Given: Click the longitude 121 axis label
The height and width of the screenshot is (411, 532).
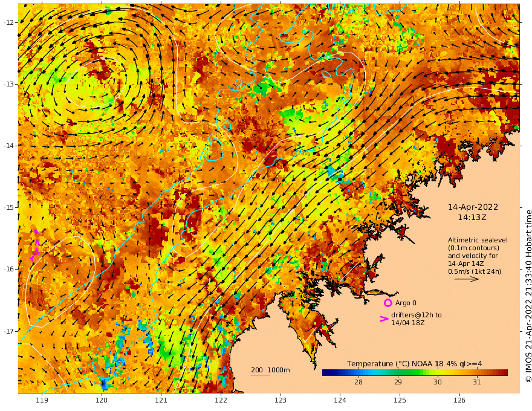Looking at the screenshot, I should 161,400.
